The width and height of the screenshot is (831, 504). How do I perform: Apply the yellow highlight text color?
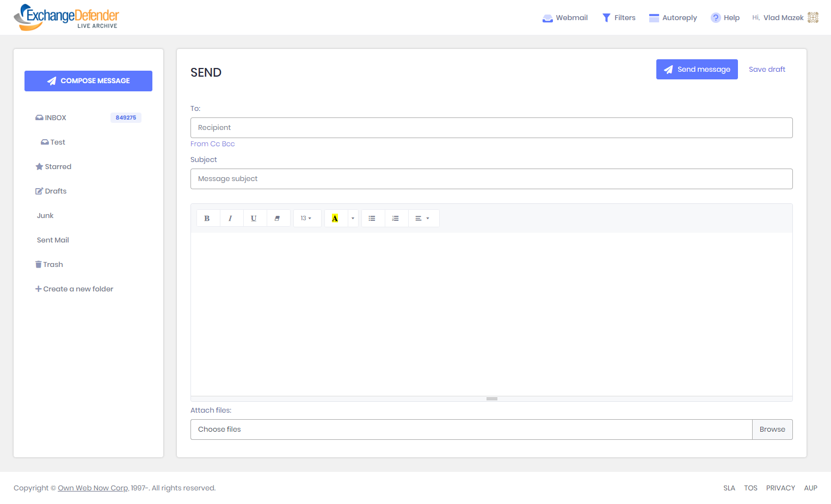[335, 218]
